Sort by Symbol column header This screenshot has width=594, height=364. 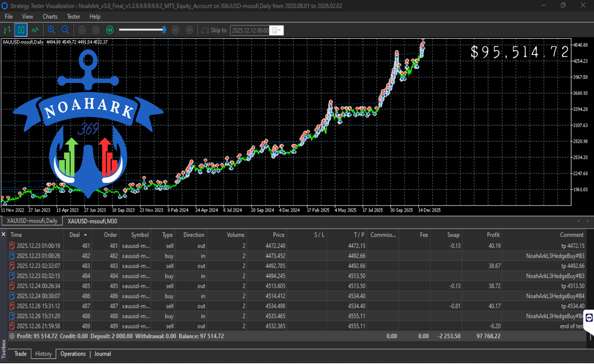tap(140, 235)
